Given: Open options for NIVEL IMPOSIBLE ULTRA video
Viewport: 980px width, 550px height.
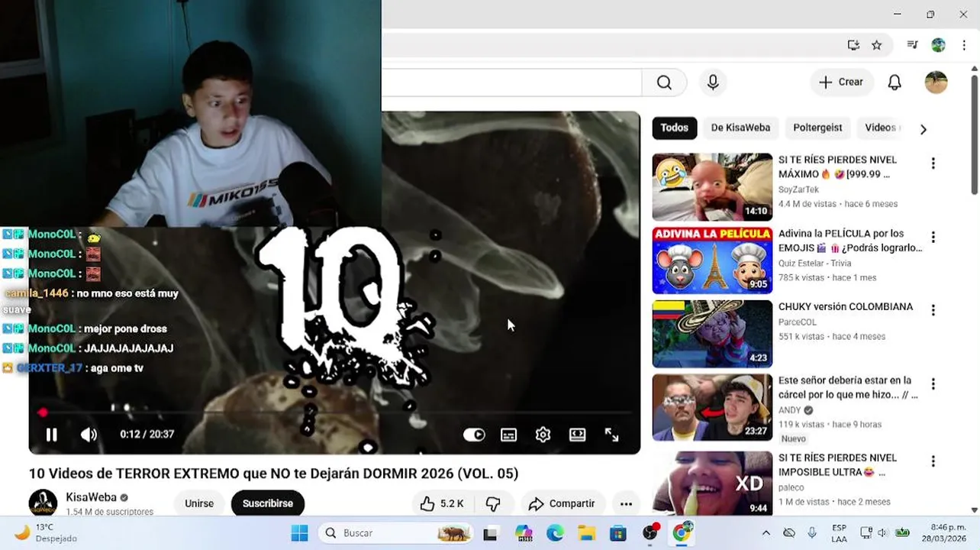Looking at the screenshot, I should (933, 461).
